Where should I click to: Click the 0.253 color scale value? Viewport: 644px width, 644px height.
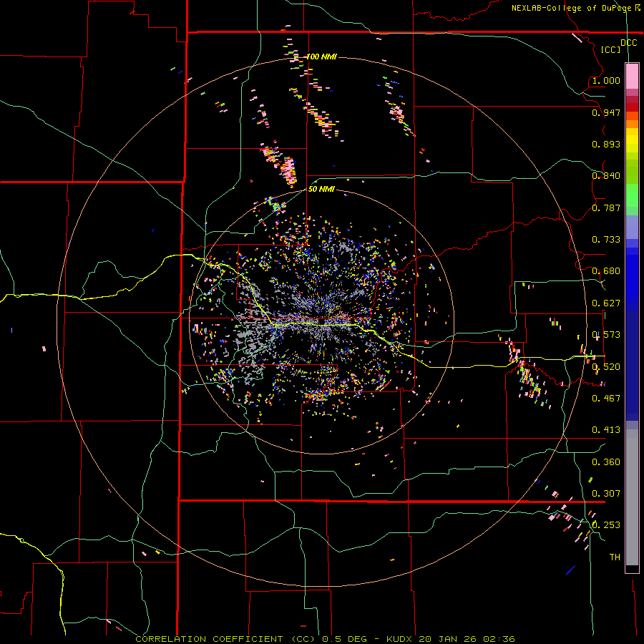606,525
